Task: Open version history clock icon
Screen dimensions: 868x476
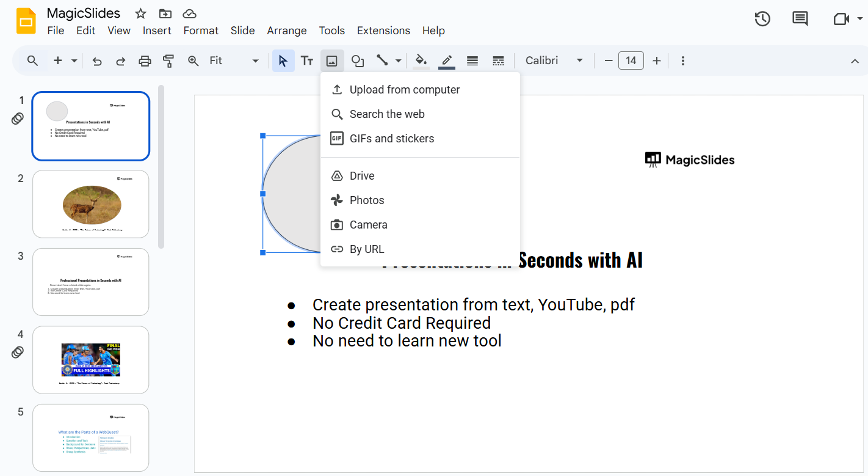Action: (762, 19)
